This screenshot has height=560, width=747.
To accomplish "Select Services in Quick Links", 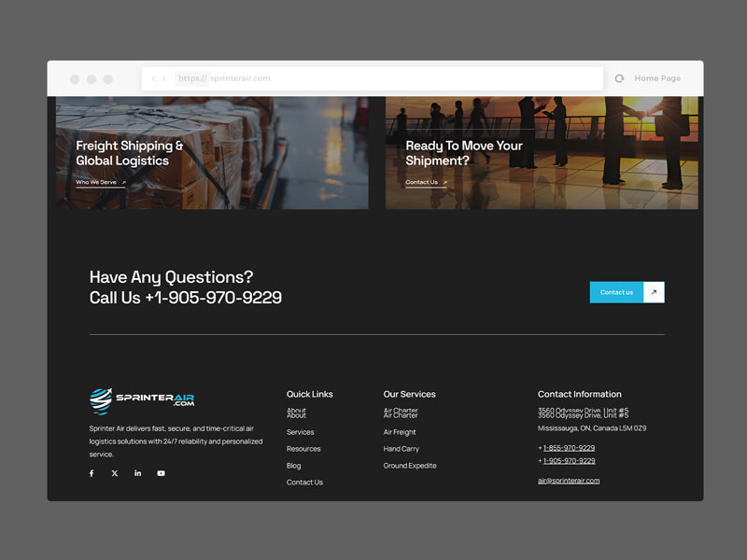I will (x=300, y=432).
